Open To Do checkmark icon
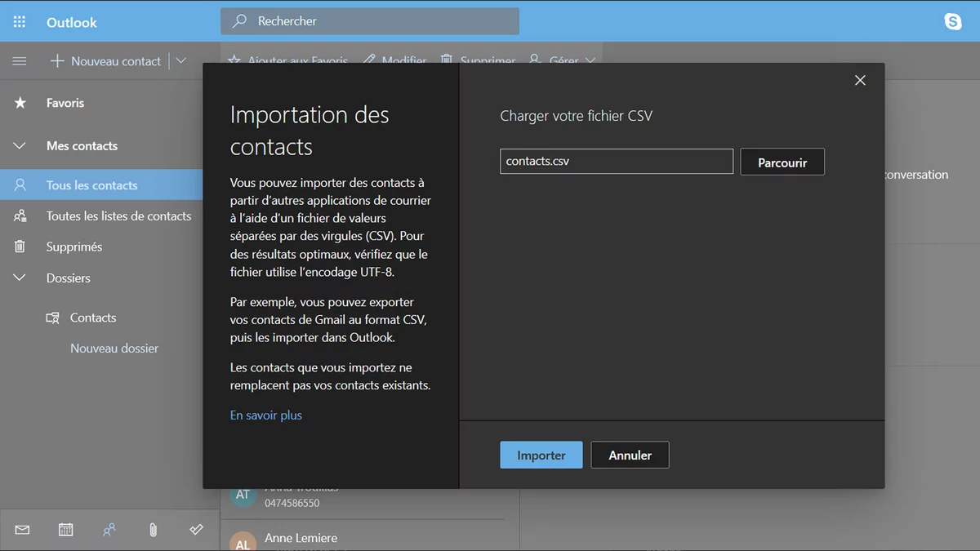The height and width of the screenshot is (551, 980). pos(196,530)
